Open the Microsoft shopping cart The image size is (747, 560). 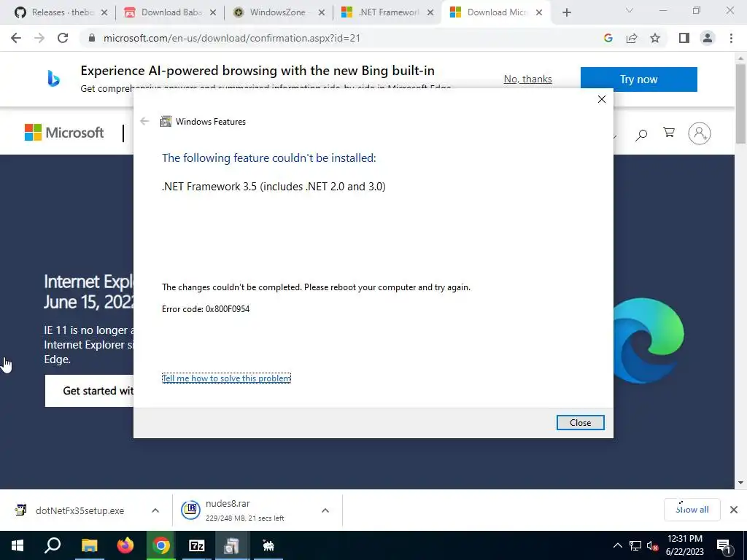coord(669,133)
